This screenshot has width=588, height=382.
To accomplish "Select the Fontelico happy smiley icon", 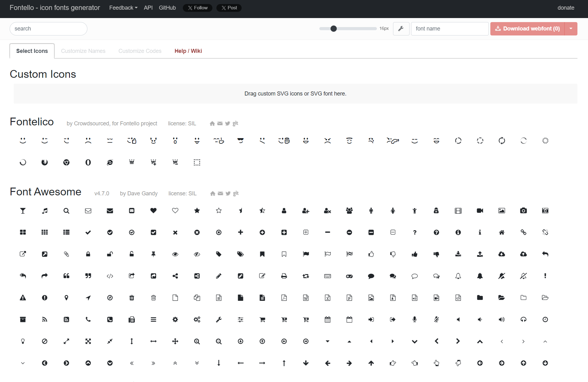I will pyautogui.click(x=23, y=141).
